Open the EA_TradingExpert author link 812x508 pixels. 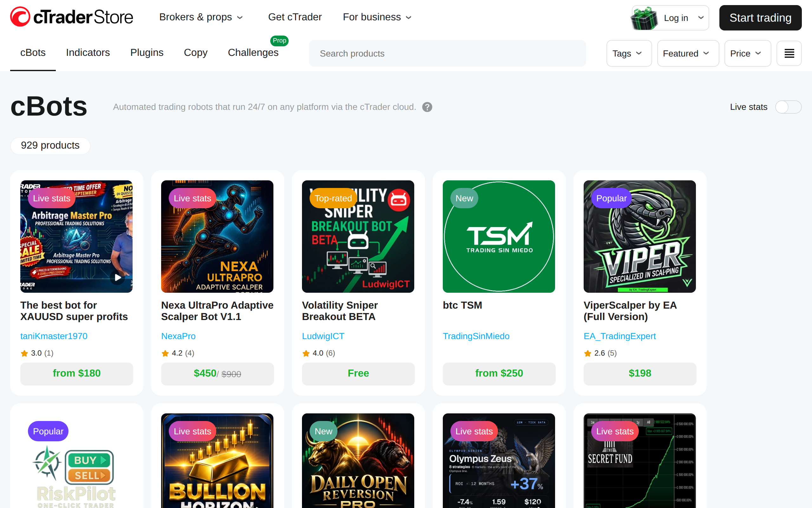pos(620,336)
